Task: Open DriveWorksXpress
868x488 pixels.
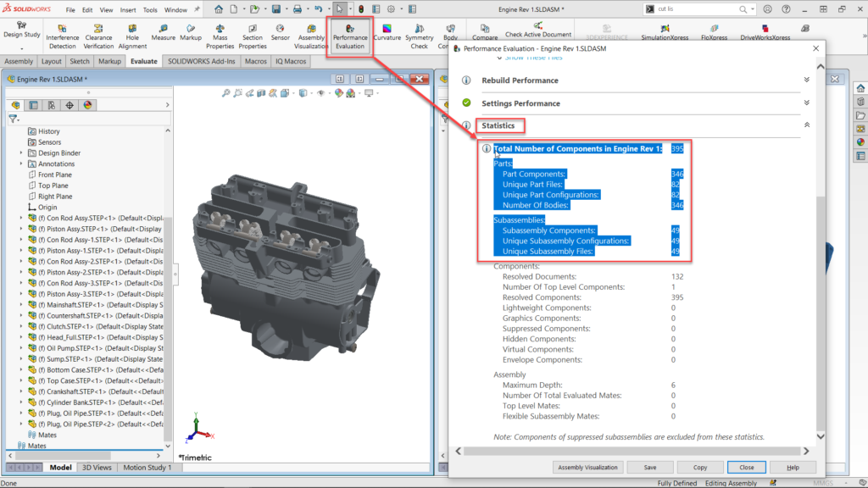Action: tap(765, 33)
